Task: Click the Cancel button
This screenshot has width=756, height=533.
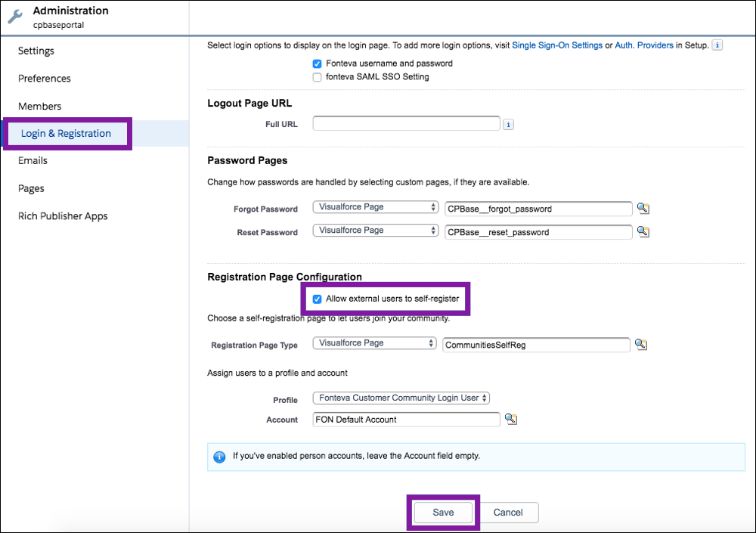Action: (x=508, y=512)
